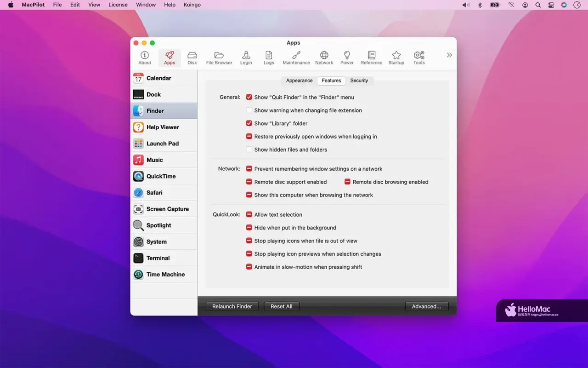588x368 pixels.
Task: Expand the toolbar overflow chevron
Action: 449,55
